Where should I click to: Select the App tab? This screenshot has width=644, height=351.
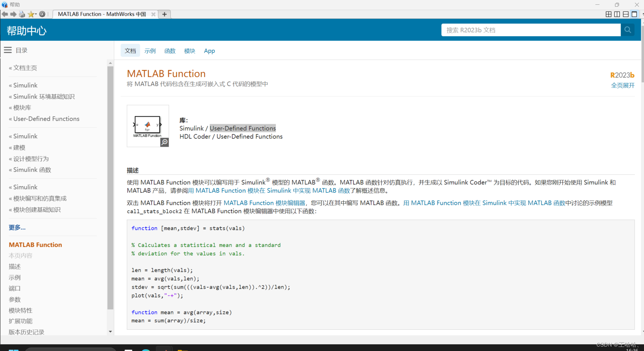pos(209,51)
